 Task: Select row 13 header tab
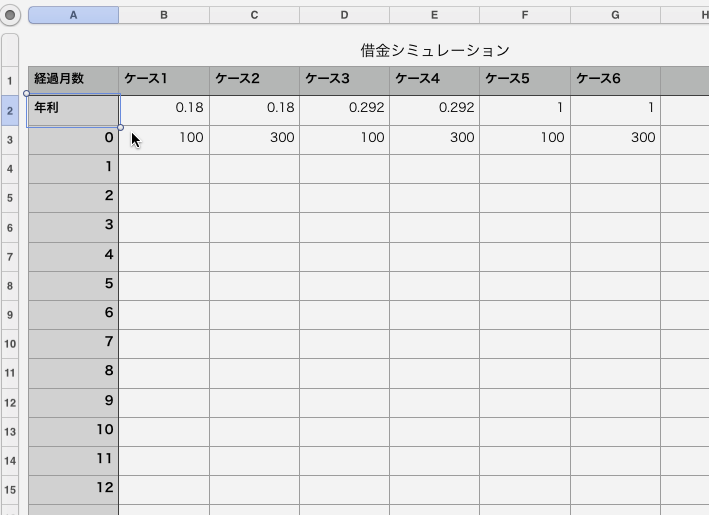[x=10, y=431]
